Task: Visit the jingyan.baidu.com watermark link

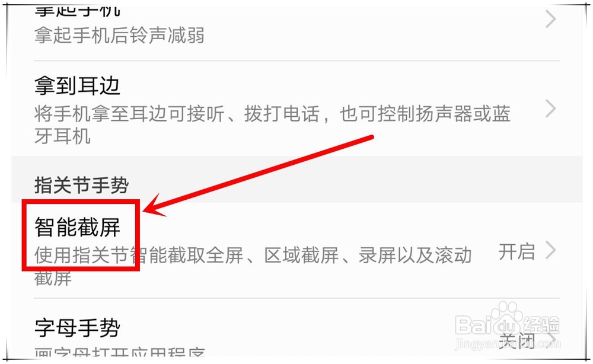Action: pos(508,344)
